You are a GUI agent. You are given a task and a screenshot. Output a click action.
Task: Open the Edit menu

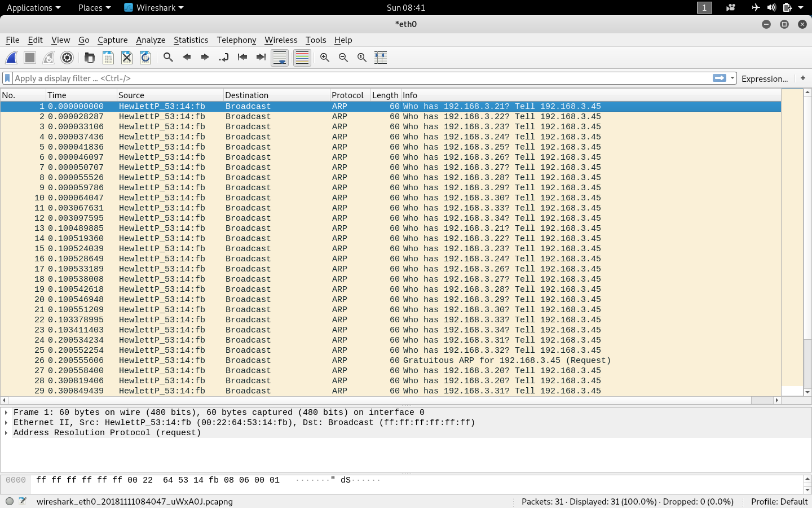35,40
